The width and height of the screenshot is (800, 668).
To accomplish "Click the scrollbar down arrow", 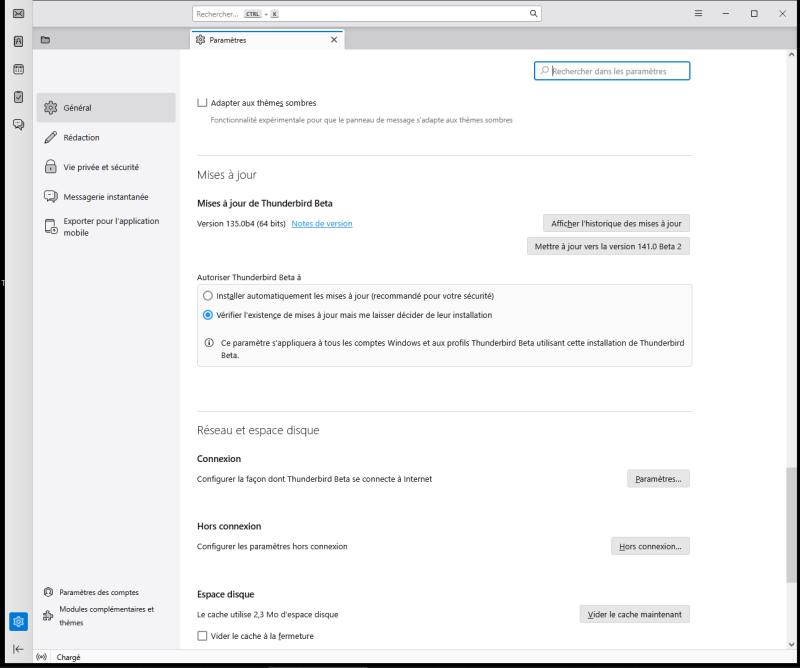I will click(791, 645).
